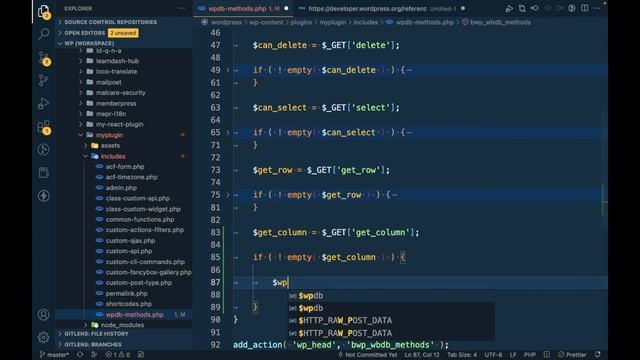Open Source Control view with badge 2
Viewport: 640px width, 360px height.
coord(43,58)
